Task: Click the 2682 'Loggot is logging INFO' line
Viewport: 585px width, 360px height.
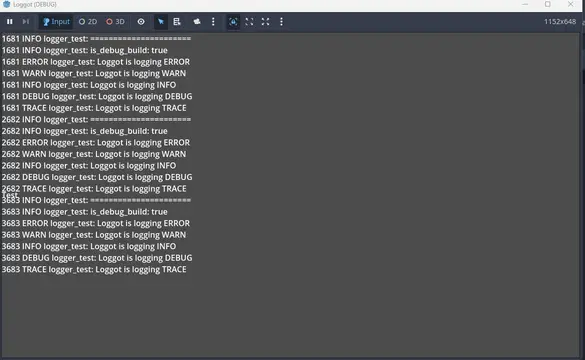Action: (x=89, y=166)
